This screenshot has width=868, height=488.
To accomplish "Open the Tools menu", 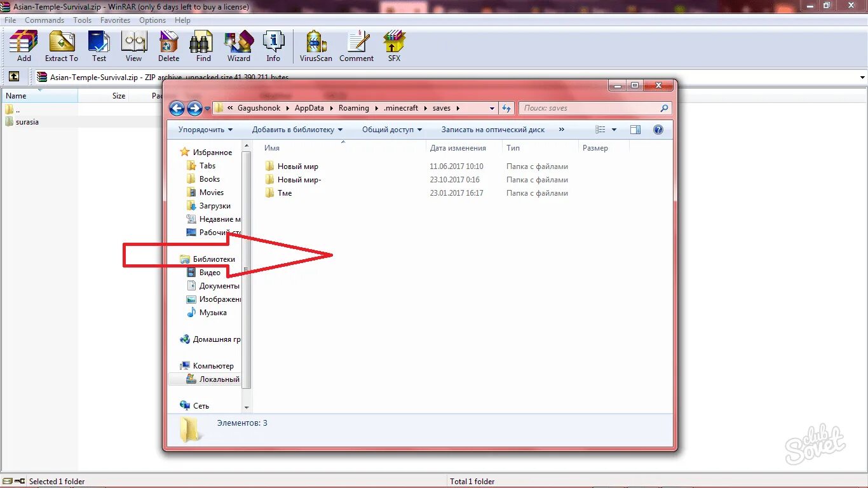I will point(82,20).
